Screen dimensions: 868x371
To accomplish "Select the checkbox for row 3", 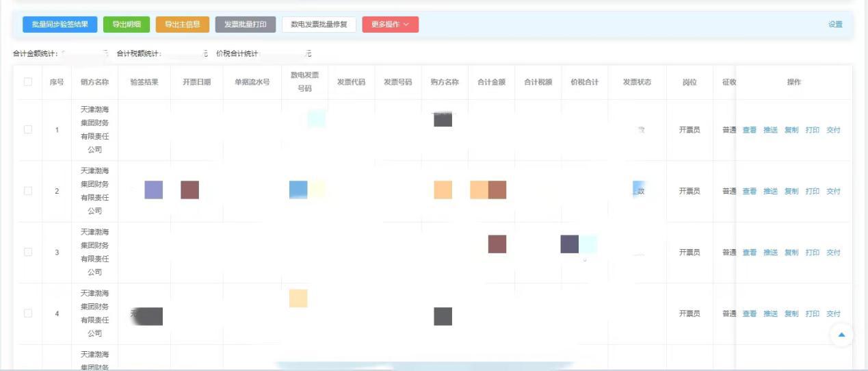I will 28,252.
